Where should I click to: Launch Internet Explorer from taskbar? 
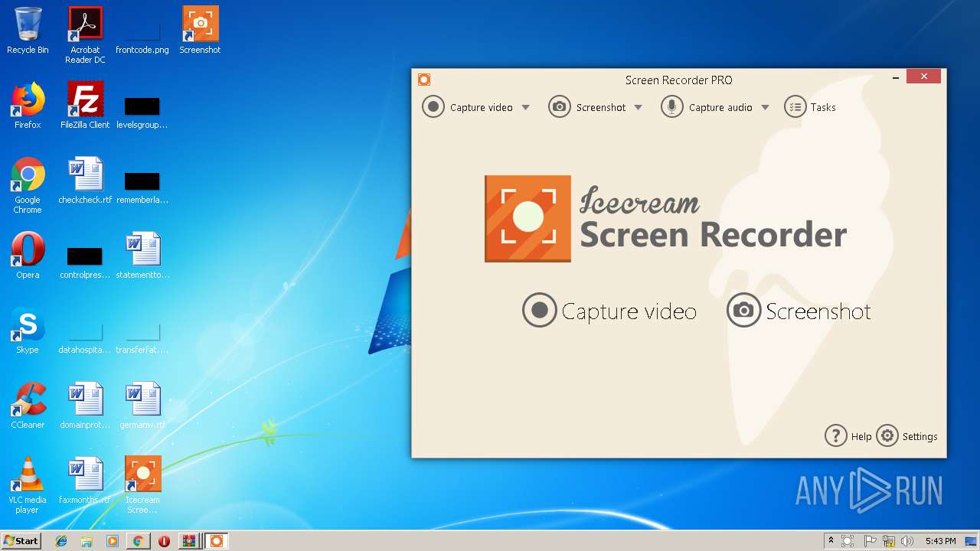(x=61, y=541)
